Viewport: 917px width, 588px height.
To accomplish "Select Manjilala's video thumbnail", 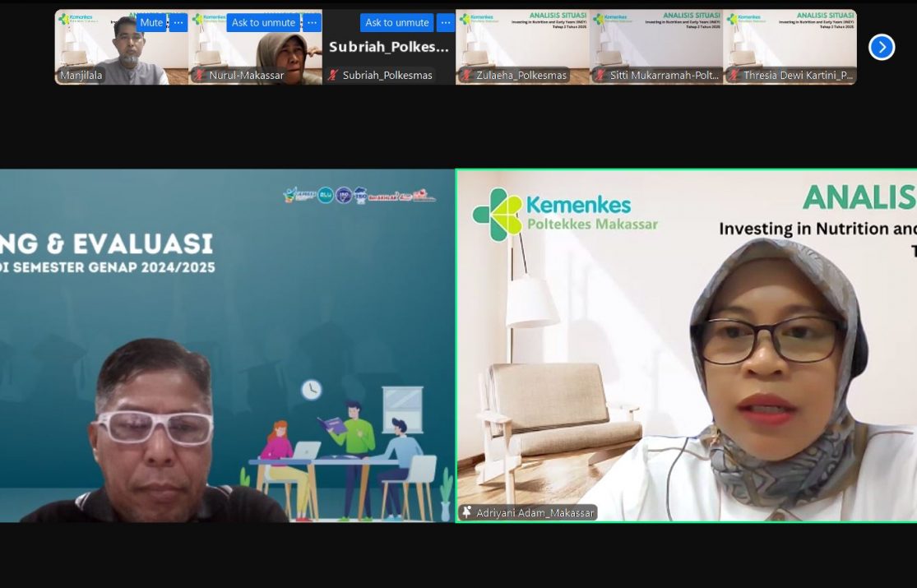I will point(122,48).
